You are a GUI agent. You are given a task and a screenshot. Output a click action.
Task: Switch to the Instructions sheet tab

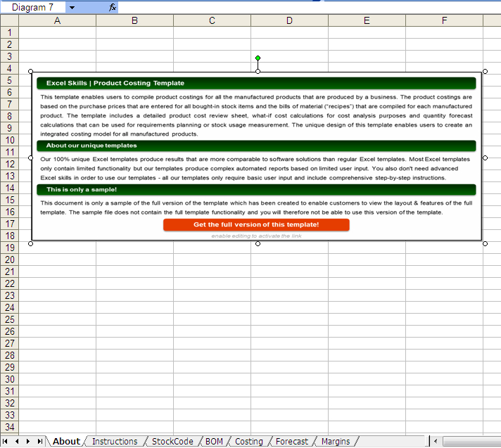(115, 441)
